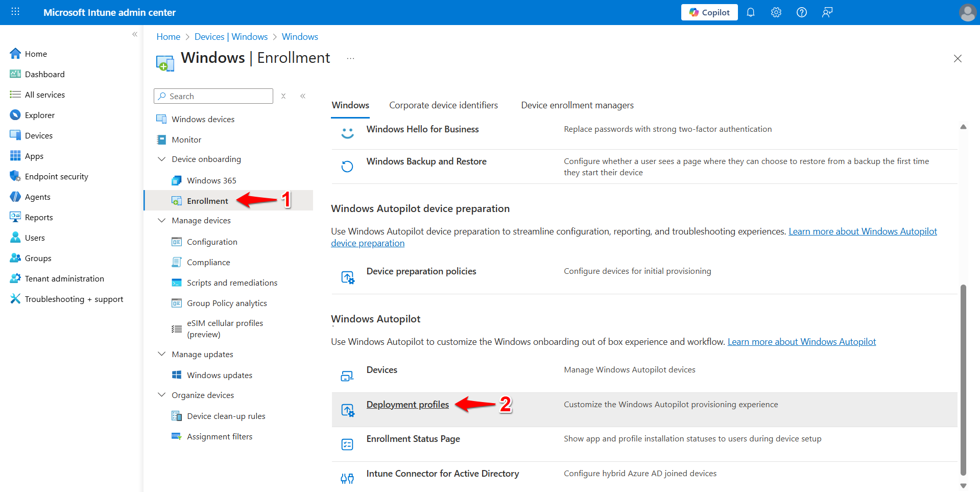Viewport: 980px width, 492px height.
Task: Open Troubleshooting + support
Action: click(74, 299)
